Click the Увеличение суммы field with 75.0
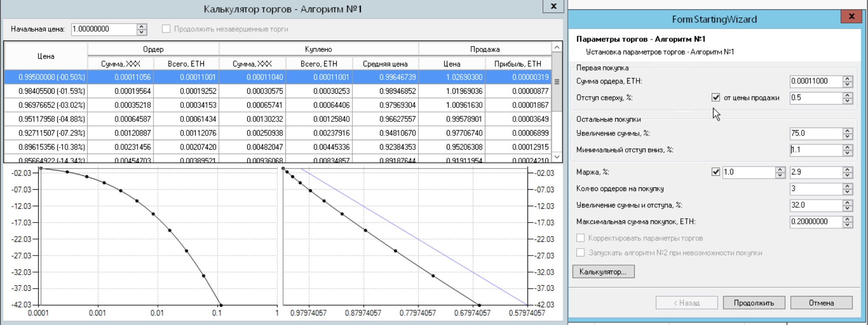Image resolution: width=868 pixels, height=325 pixels. (816, 133)
